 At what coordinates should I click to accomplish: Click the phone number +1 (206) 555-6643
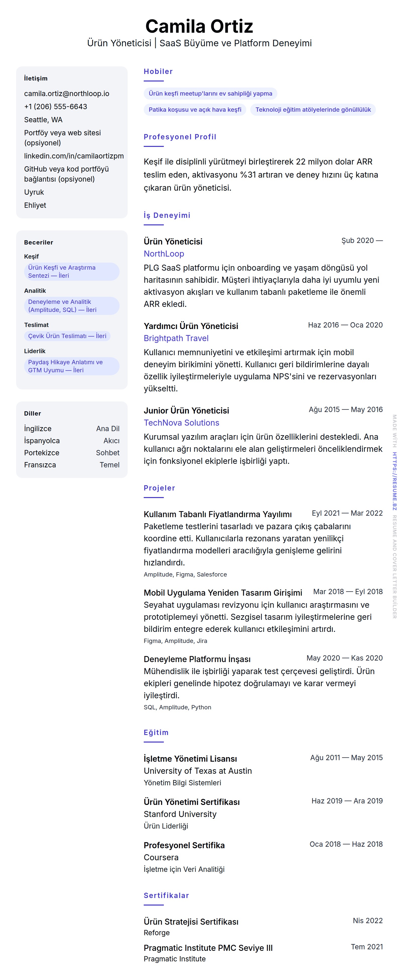(56, 106)
